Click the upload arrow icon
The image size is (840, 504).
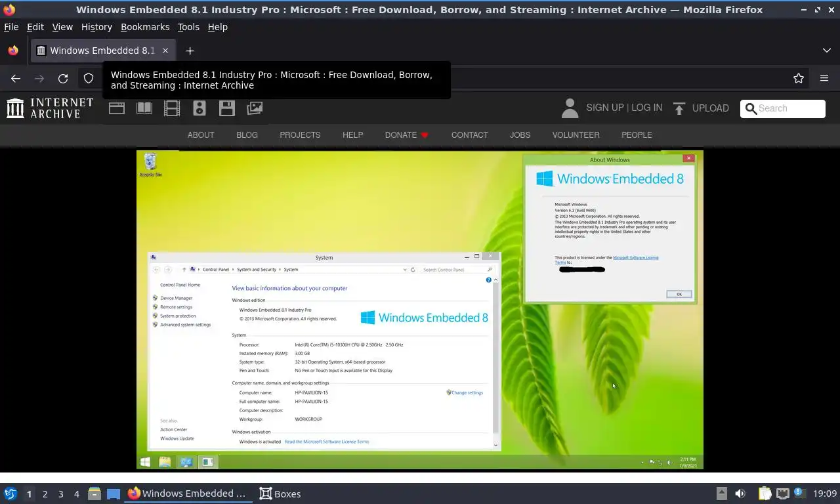[679, 108]
